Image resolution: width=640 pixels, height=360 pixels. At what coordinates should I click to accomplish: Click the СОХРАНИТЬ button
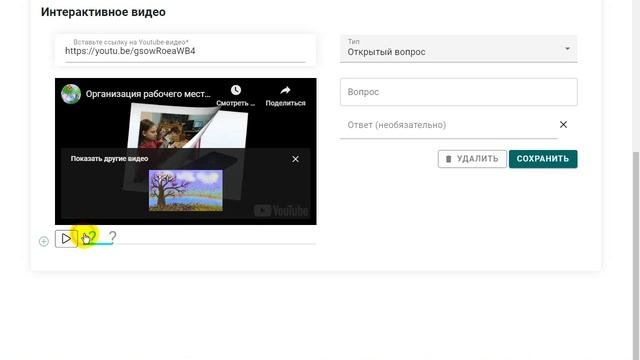click(543, 159)
